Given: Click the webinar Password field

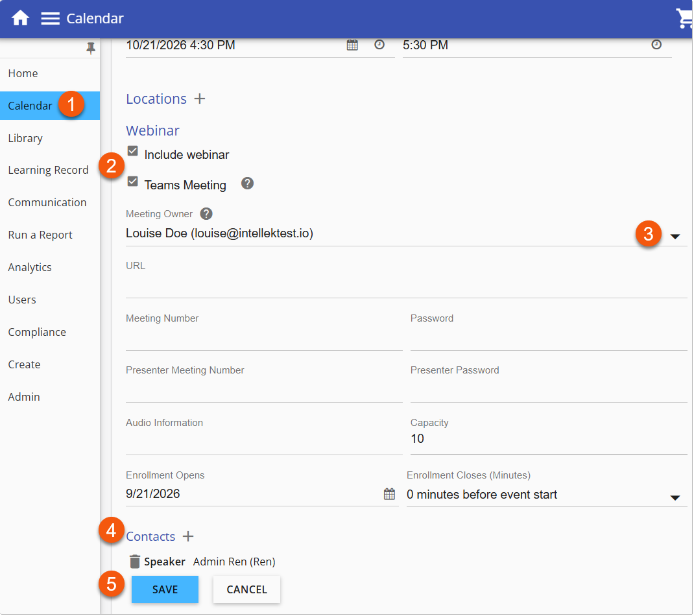Looking at the screenshot, I should 549,338.
